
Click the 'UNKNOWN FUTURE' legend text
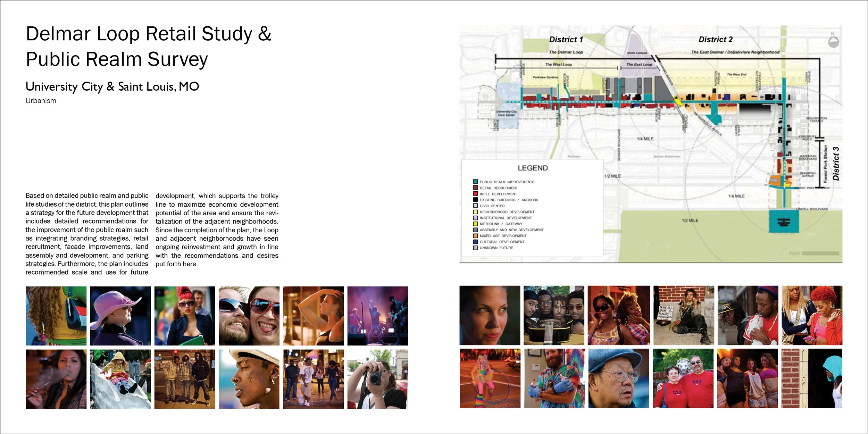point(496,248)
